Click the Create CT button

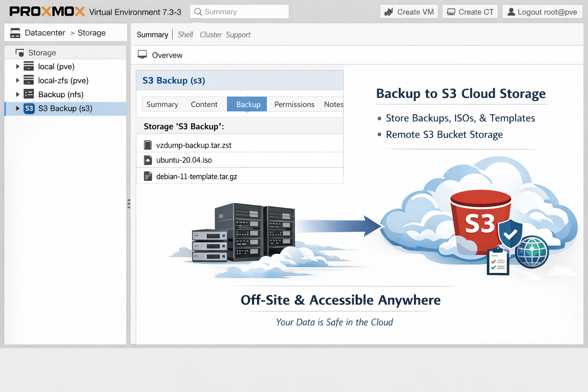tap(470, 11)
